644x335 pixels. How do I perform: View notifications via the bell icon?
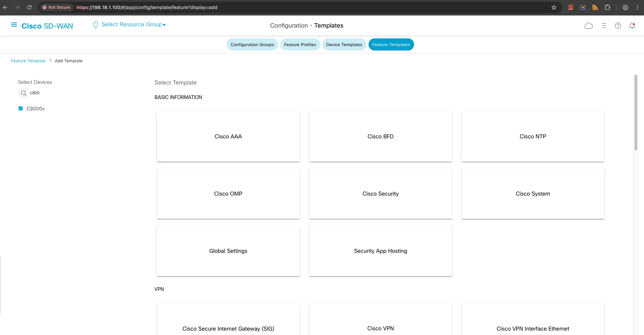pyautogui.click(x=632, y=25)
